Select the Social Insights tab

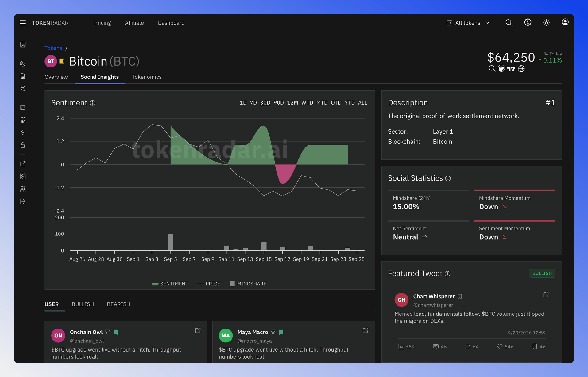coord(100,77)
